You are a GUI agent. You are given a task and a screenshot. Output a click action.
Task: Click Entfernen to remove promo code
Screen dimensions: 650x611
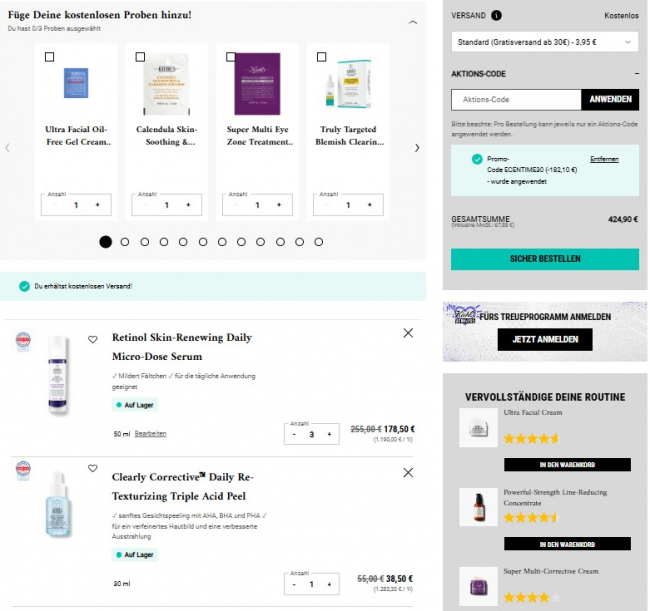[604, 159]
